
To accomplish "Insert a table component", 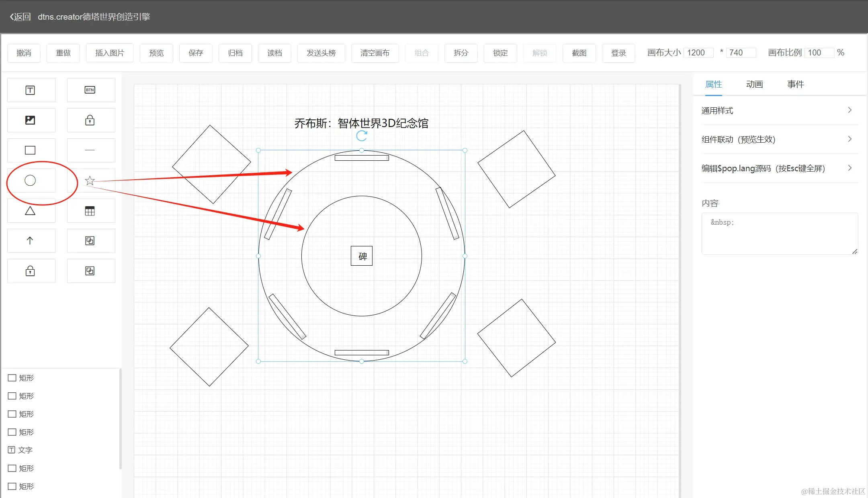I will tap(90, 211).
